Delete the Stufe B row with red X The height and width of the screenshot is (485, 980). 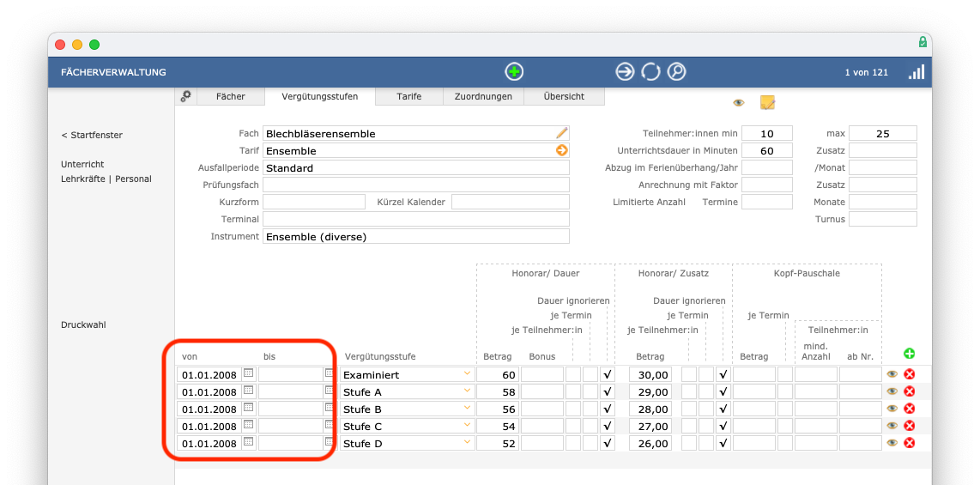point(910,409)
